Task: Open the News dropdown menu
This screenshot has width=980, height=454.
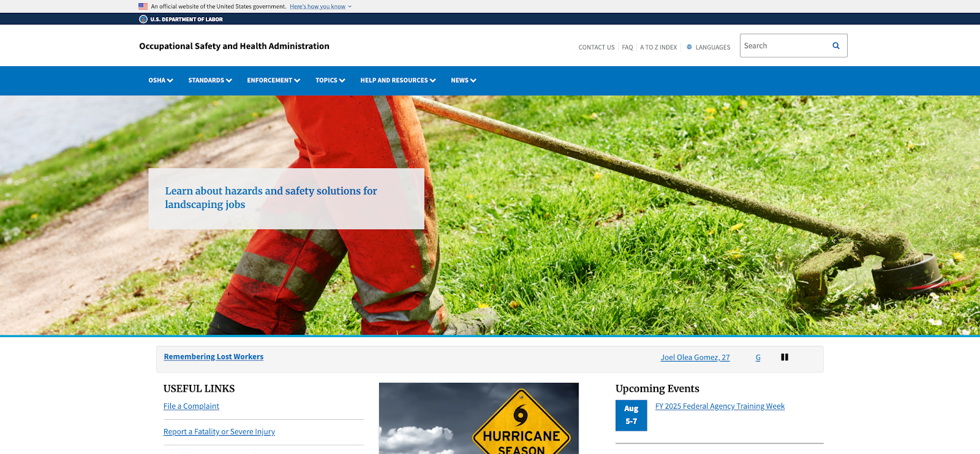Action: pos(464,80)
